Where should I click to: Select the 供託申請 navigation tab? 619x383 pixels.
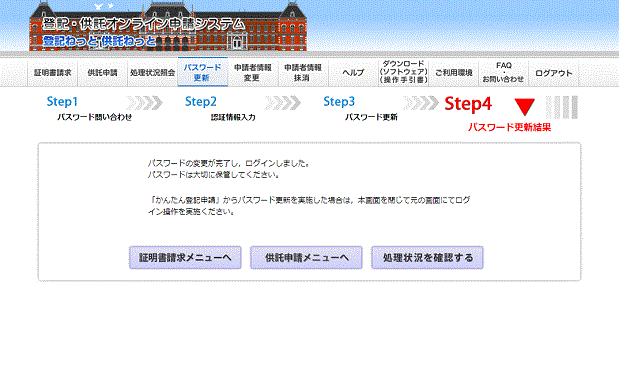tap(103, 73)
